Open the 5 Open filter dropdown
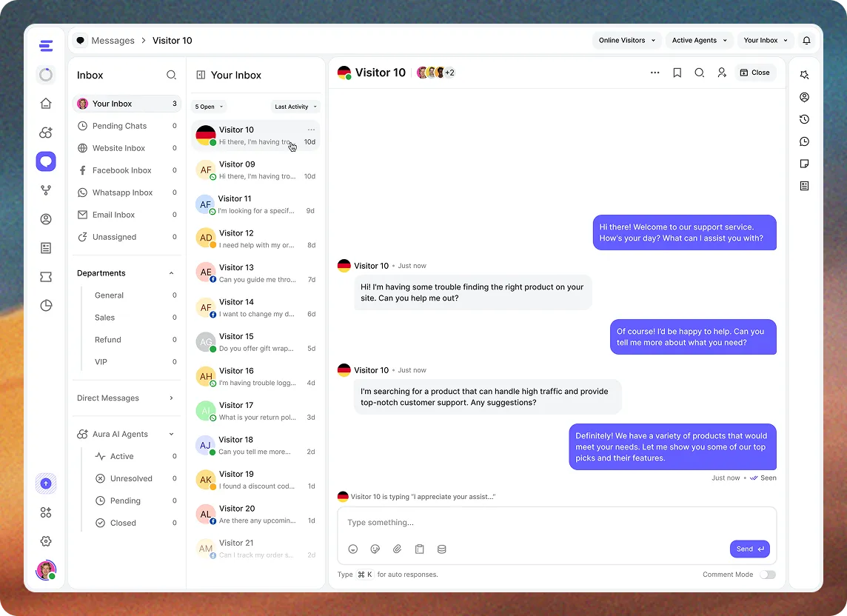This screenshot has width=847, height=616. pos(209,107)
